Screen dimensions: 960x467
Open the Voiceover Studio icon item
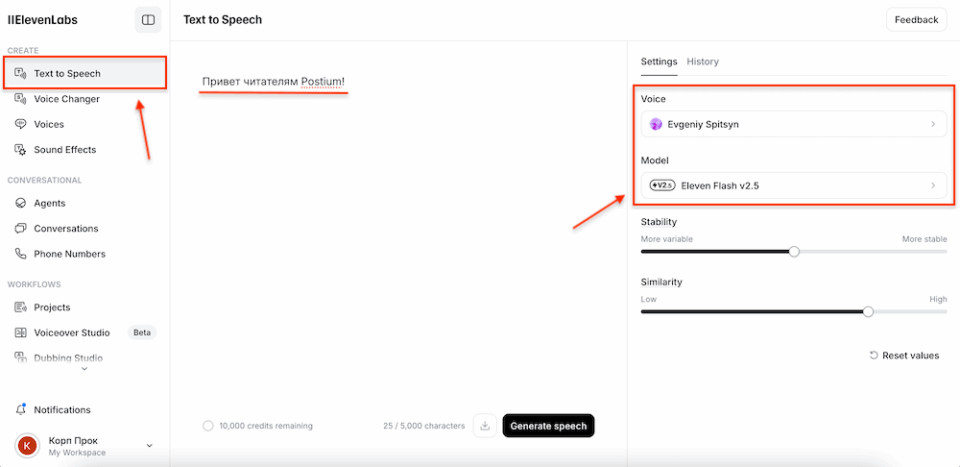(x=21, y=332)
